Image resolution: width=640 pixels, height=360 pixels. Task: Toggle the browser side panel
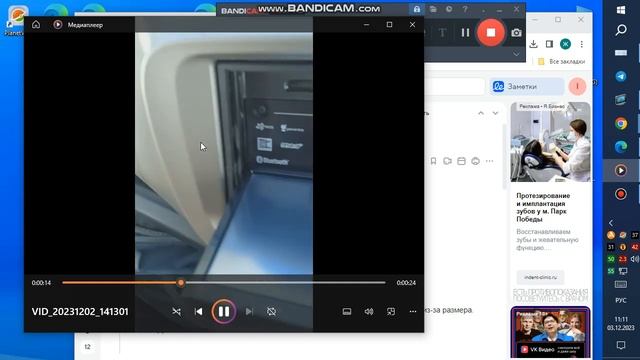pyautogui.click(x=549, y=44)
